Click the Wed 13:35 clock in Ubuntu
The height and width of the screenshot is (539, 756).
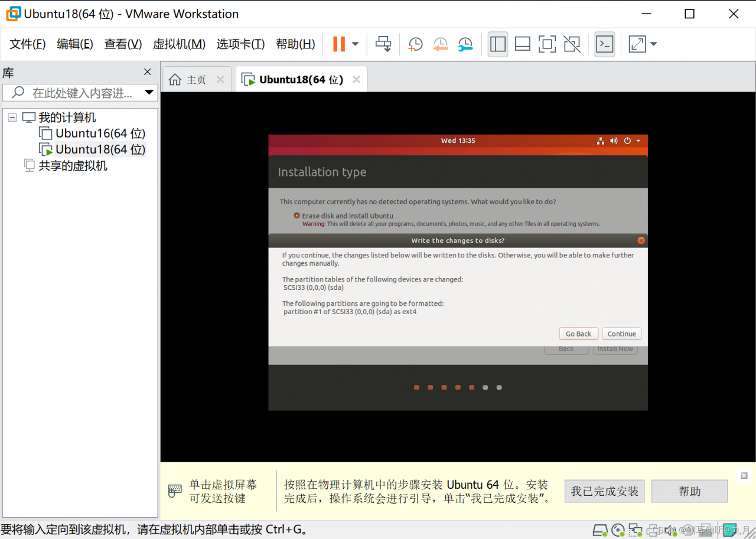(x=458, y=141)
